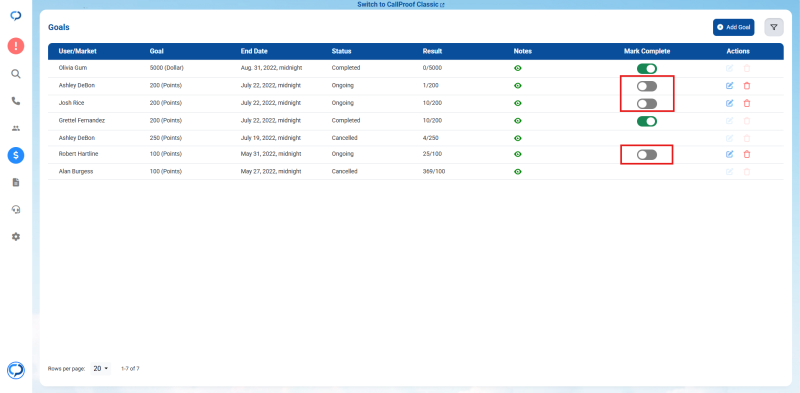Viewport: 800px width, 393px height.
Task: Click the 1-7 of 7 pagination text
Action: 130,369
